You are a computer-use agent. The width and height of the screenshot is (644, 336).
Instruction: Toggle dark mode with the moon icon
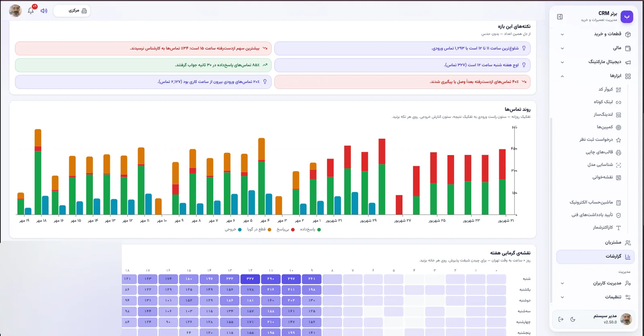[573, 319]
